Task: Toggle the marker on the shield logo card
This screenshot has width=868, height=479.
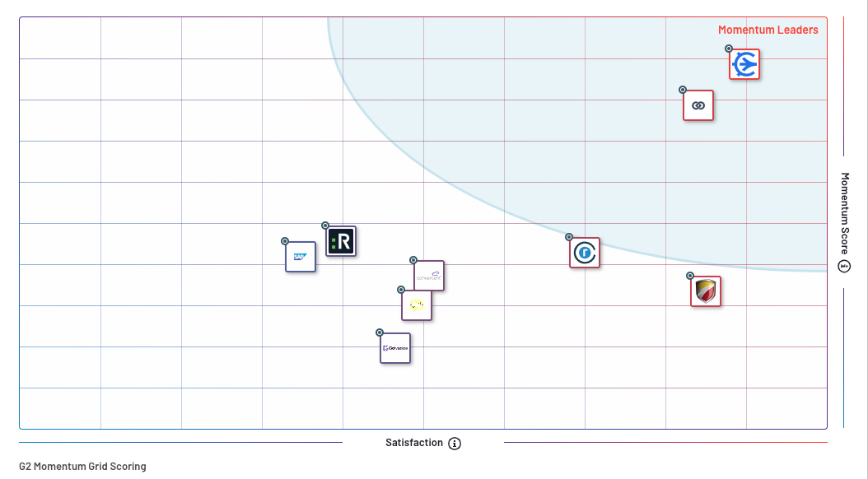Action: (x=689, y=274)
